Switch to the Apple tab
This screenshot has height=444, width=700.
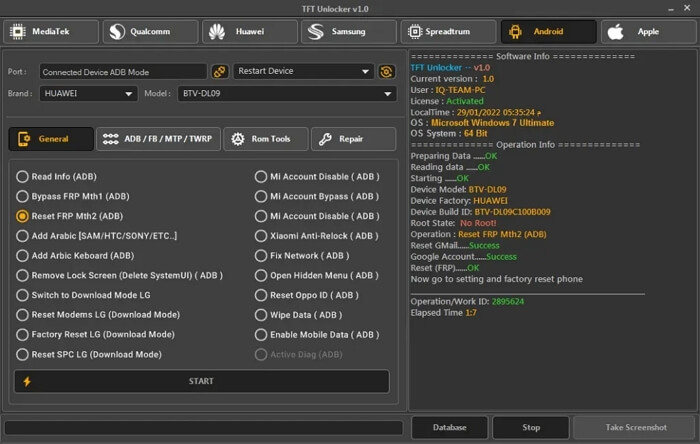tap(649, 32)
